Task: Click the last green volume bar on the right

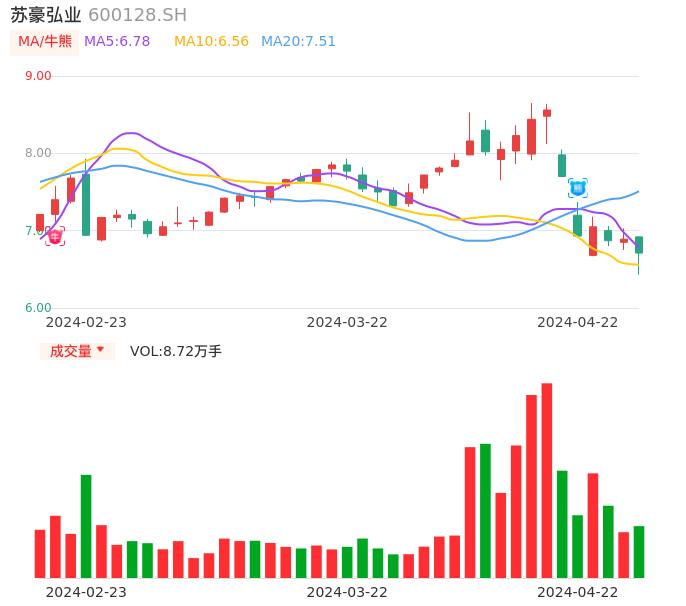Action: point(639,552)
